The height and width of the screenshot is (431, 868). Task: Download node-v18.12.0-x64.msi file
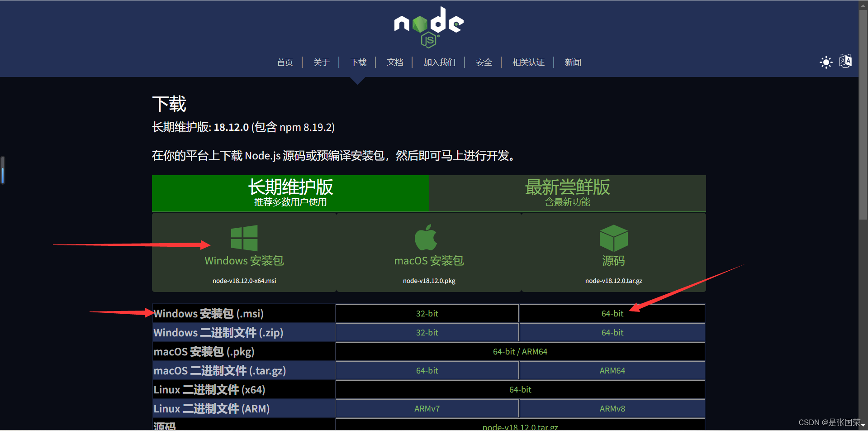(x=244, y=281)
